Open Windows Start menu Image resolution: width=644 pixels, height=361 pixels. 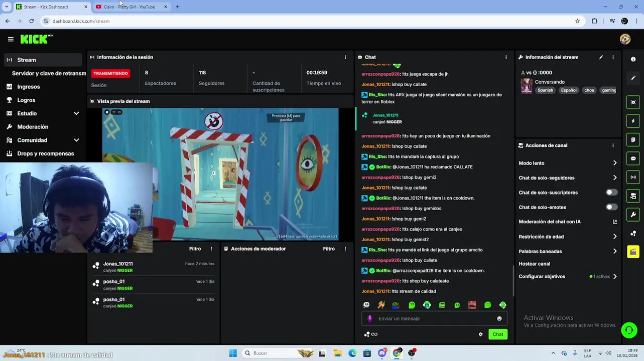(233, 353)
